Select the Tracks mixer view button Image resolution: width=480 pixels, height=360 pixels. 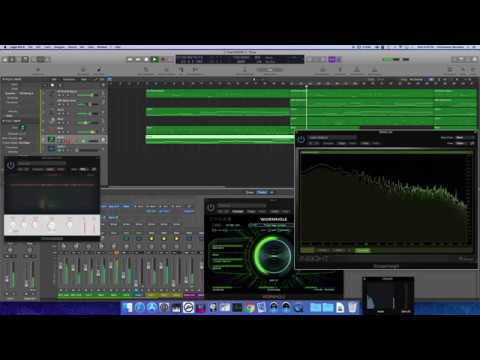(262, 192)
